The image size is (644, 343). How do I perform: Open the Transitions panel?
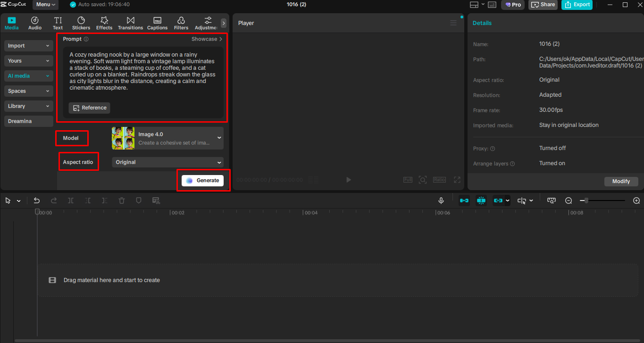point(130,22)
